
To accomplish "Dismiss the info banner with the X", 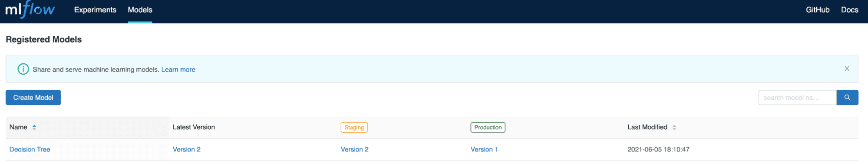I will coord(847,69).
